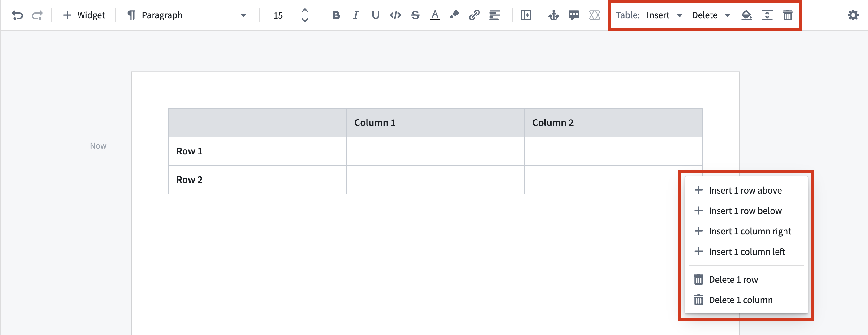Click the Now timestamp label
The height and width of the screenshot is (335, 868).
tap(98, 146)
